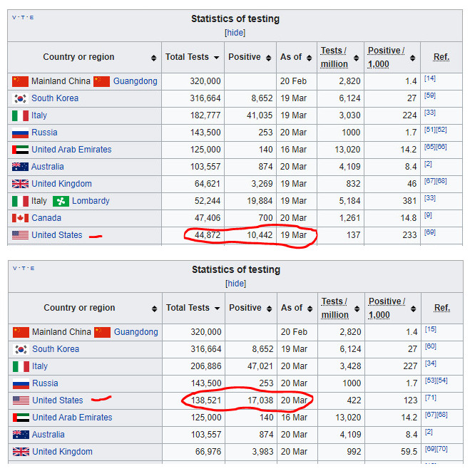Click United Kingdom flag in top table

click(x=21, y=184)
